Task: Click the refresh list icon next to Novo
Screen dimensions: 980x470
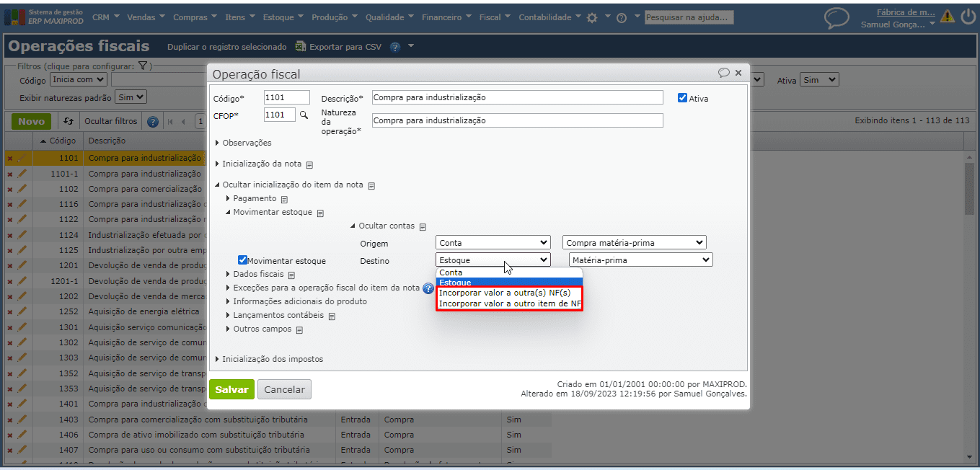Action: (69, 121)
